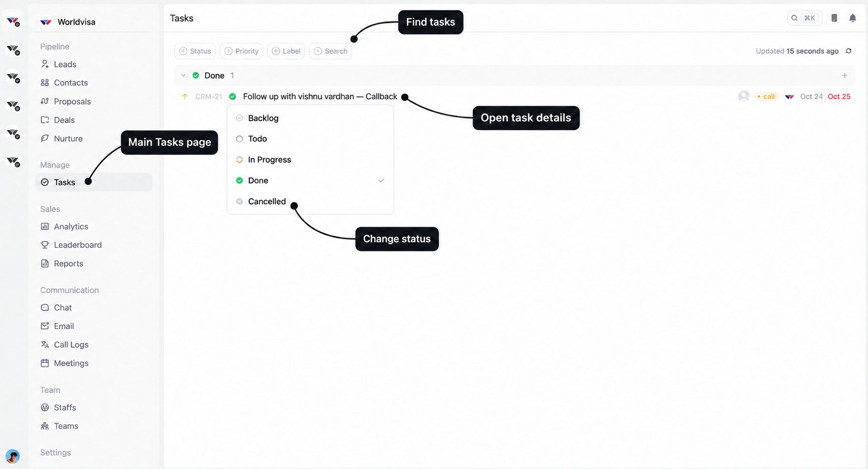The height and width of the screenshot is (469, 868).
Task: Open the ⌘K command search box
Action: [804, 18]
